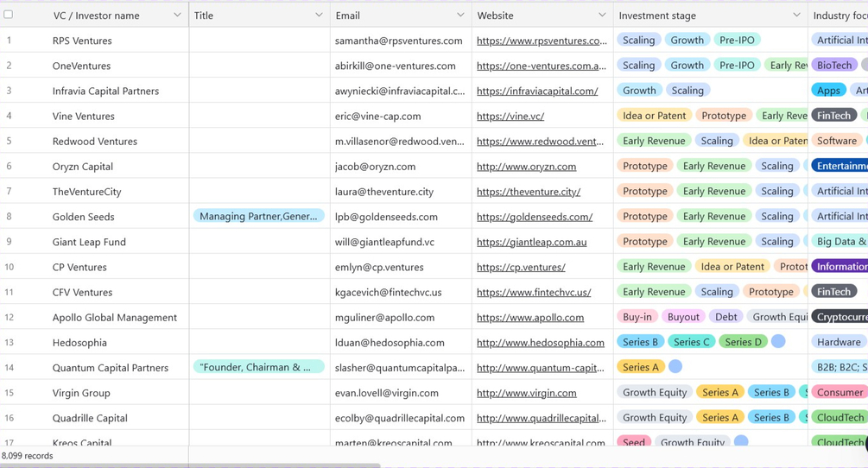Click the Founder, Chairman title tag
This screenshot has width=868, height=468.
point(258,367)
